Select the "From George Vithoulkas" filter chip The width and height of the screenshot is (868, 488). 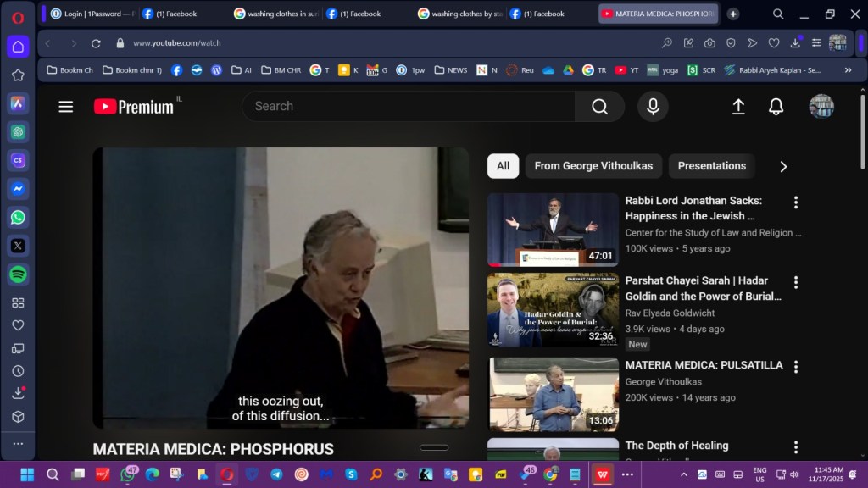tap(593, 166)
